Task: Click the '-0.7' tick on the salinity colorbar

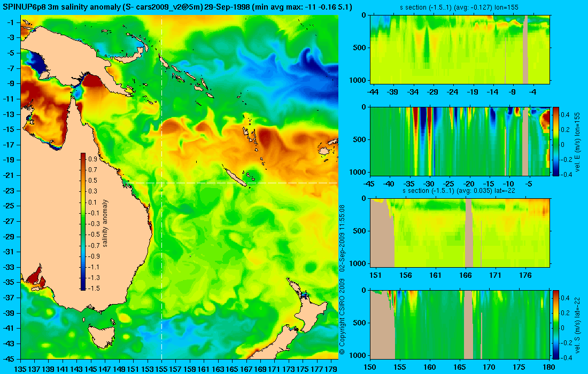Action: pos(94,245)
